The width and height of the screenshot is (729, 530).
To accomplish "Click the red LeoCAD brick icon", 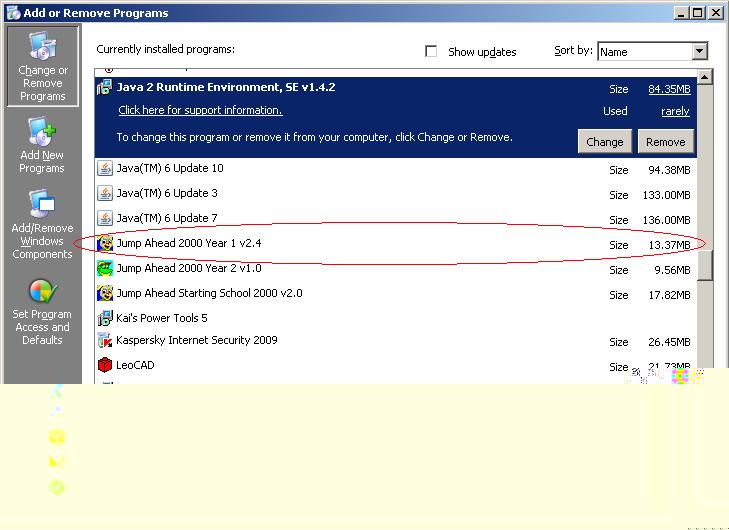I will click(x=105, y=365).
